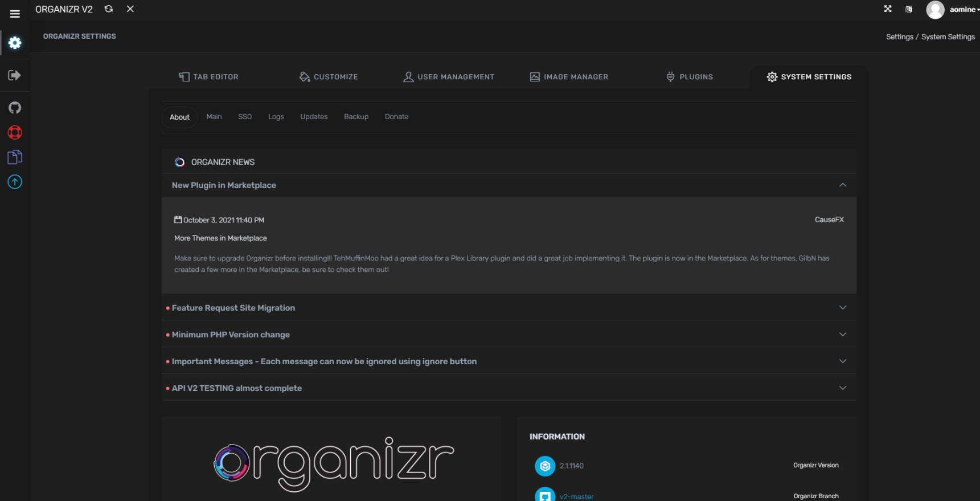The width and height of the screenshot is (980, 501).
Task: Select the About sub-tab
Action: 179,117
